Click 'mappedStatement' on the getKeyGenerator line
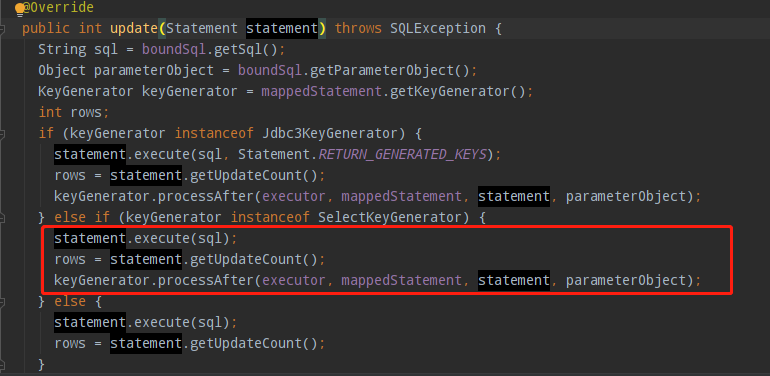The height and width of the screenshot is (376, 770). pyautogui.click(x=321, y=92)
